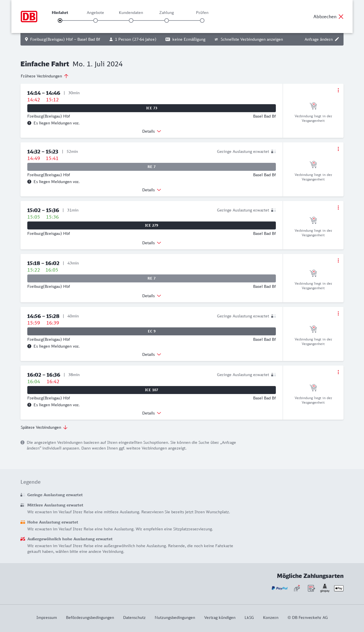Click the Apple Pay icon
This screenshot has height=632, width=364.
(x=339, y=588)
